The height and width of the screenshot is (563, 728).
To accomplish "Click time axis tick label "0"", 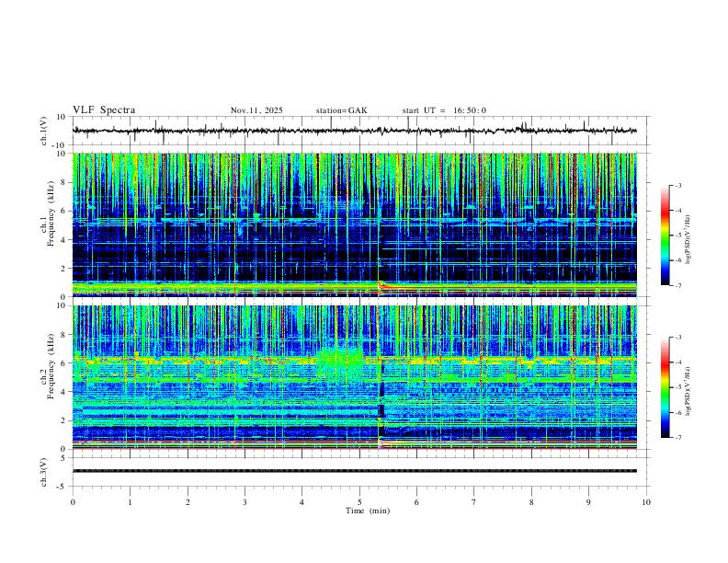I will pyautogui.click(x=73, y=502).
